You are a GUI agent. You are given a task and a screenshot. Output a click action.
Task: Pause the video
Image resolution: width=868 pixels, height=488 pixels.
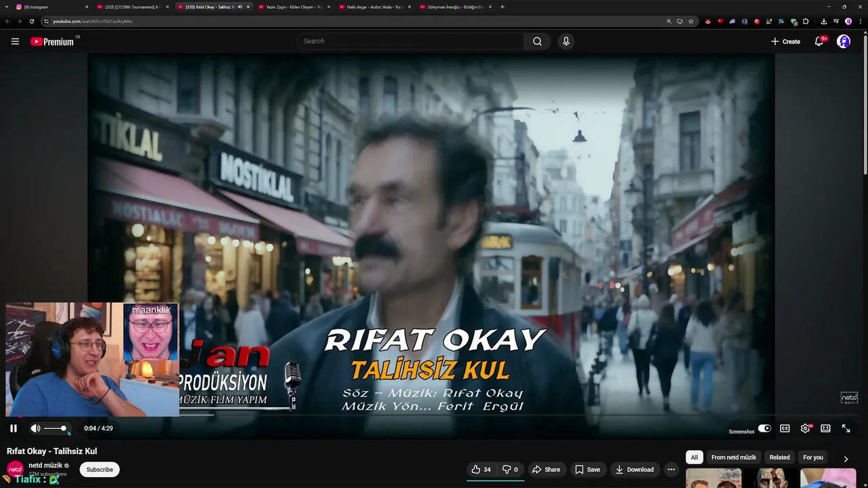(x=13, y=428)
